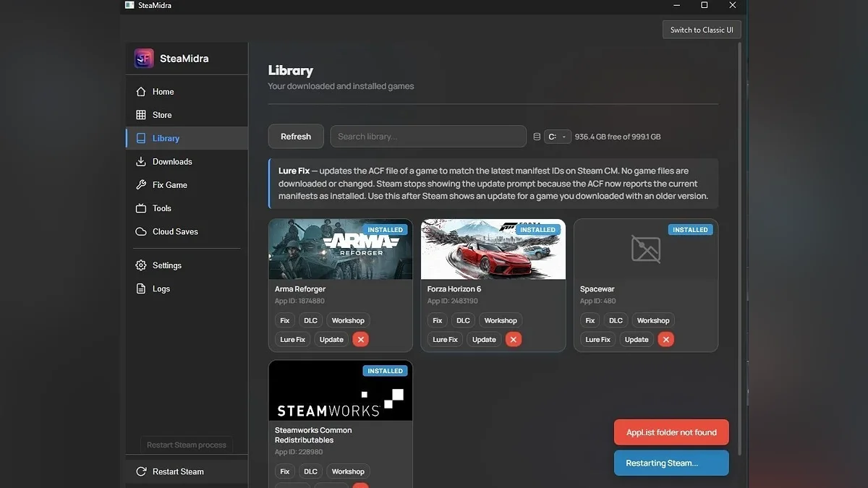Click DLC on the Spacewar card

(x=616, y=320)
